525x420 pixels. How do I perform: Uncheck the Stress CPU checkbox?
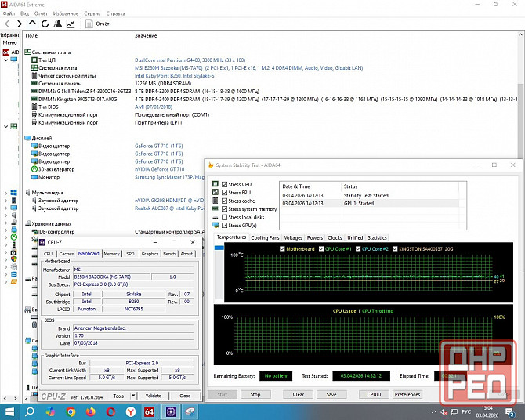click(226, 184)
